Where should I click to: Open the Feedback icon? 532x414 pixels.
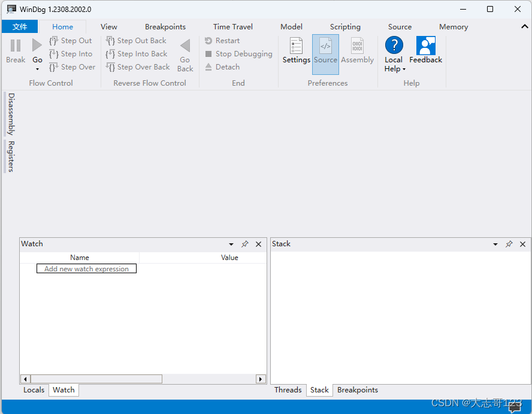pyautogui.click(x=425, y=46)
